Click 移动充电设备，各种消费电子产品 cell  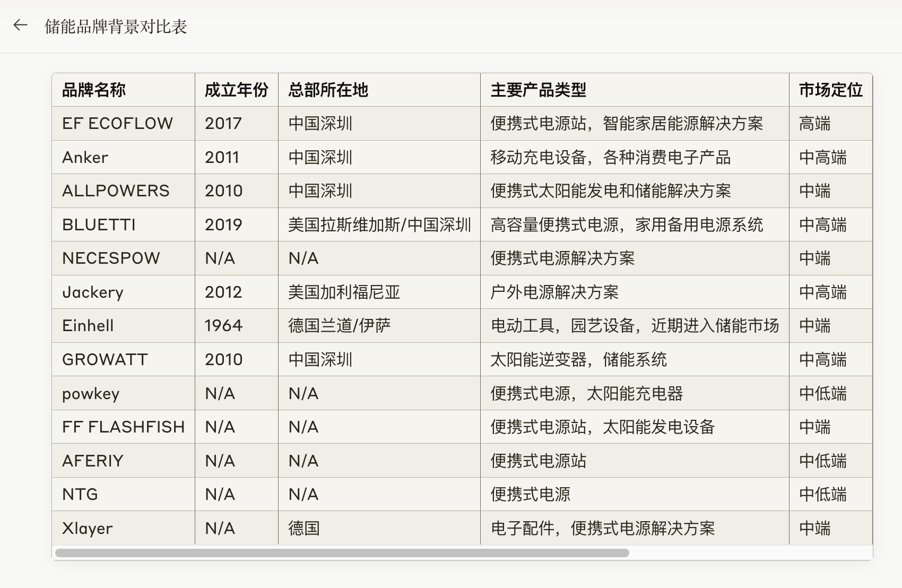pos(635,157)
